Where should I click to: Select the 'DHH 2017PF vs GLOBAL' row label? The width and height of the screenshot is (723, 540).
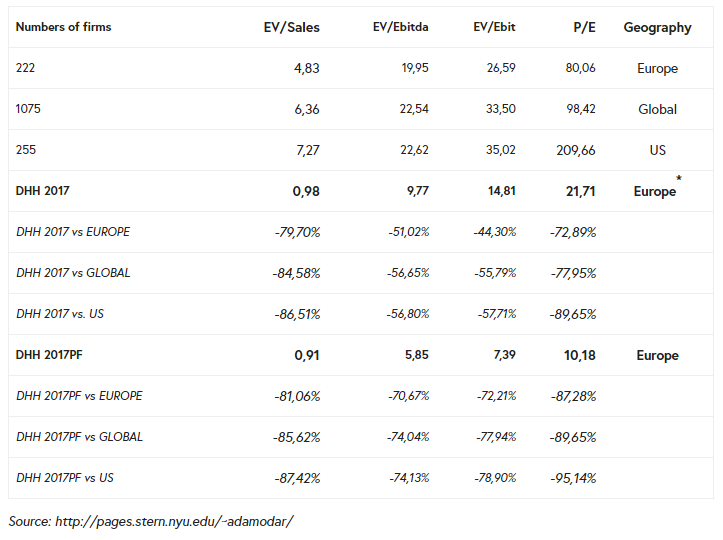(x=80, y=437)
